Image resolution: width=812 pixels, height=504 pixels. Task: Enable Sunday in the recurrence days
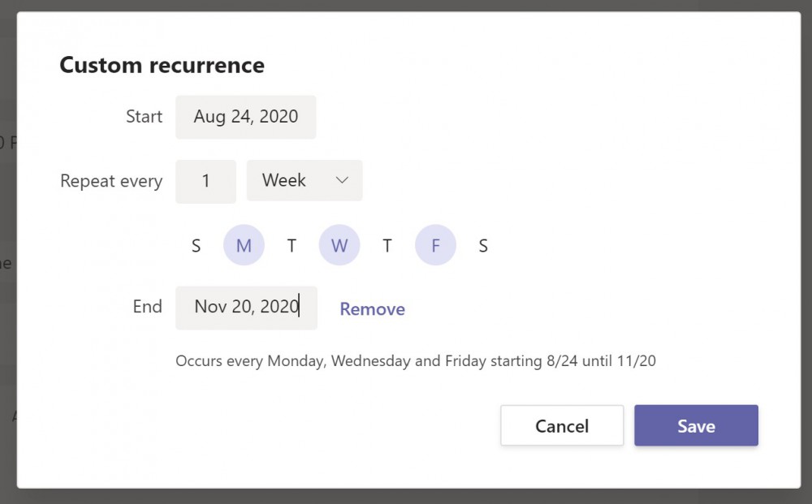(196, 244)
